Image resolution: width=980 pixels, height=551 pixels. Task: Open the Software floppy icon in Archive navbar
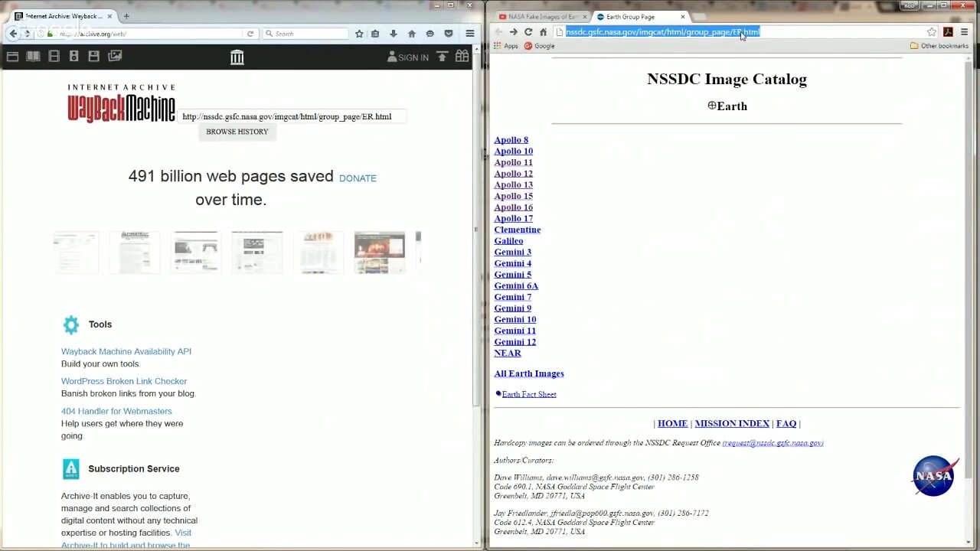point(93,56)
